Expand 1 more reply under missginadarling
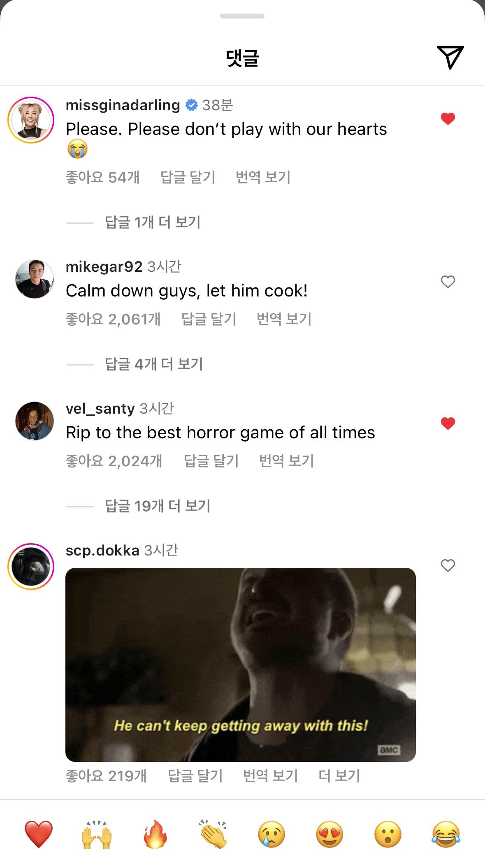 click(x=153, y=222)
